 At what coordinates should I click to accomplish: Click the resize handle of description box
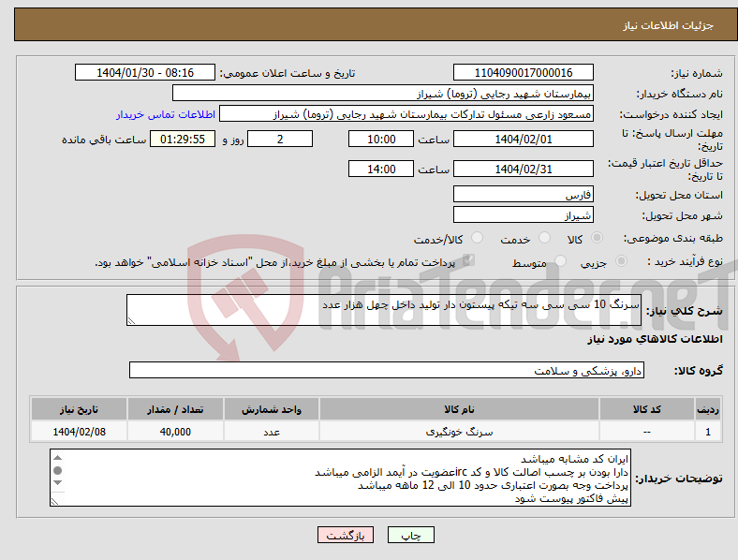[131, 321]
